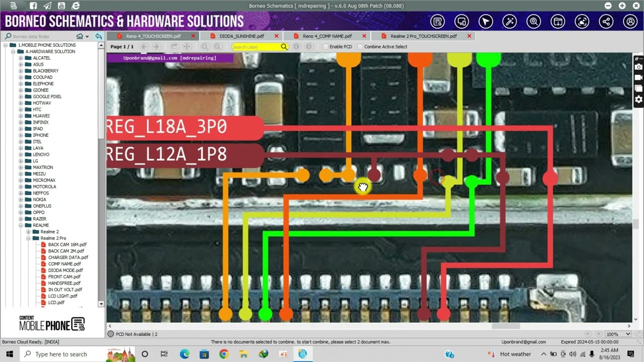Jump to next label search result
The height and width of the screenshot is (362, 644).
(x=309, y=47)
